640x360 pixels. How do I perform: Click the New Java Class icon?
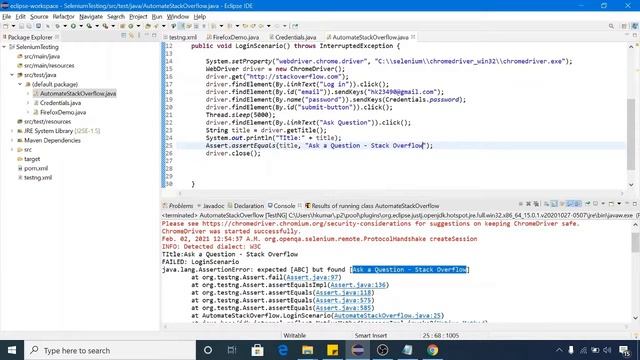pos(131,26)
